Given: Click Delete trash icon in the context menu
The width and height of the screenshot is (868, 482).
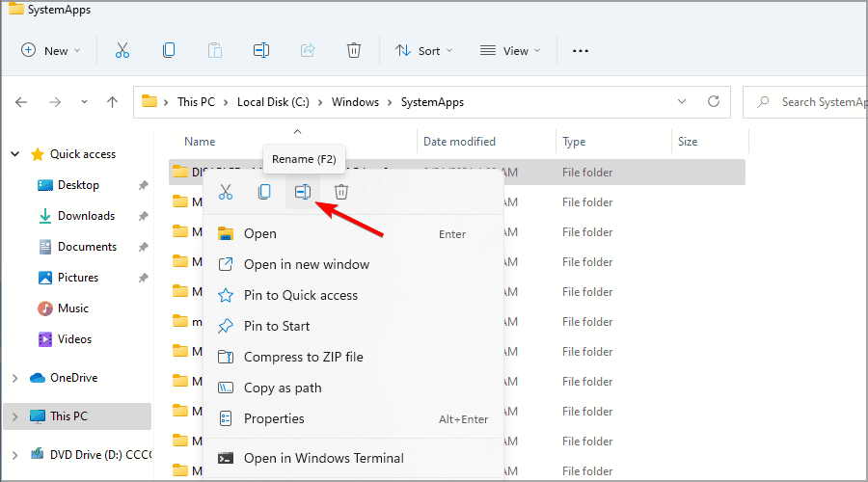Looking at the screenshot, I should pyautogui.click(x=341, y=192).
